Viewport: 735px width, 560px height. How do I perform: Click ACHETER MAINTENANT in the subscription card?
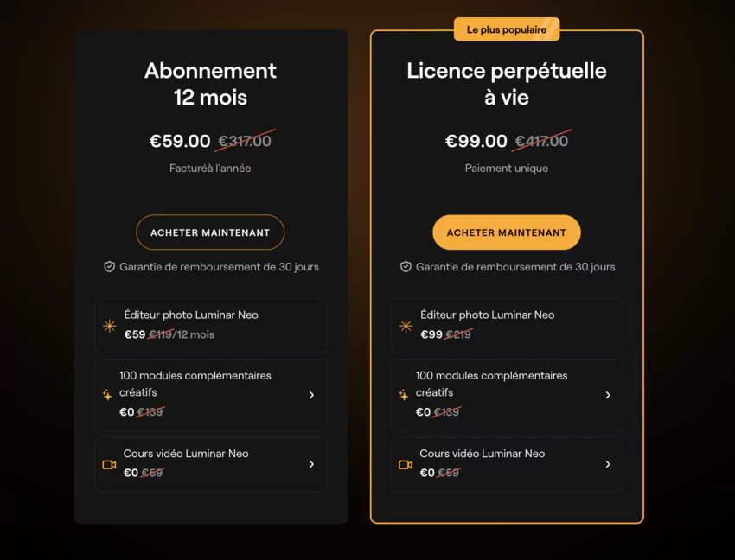[x=210, y=232]
